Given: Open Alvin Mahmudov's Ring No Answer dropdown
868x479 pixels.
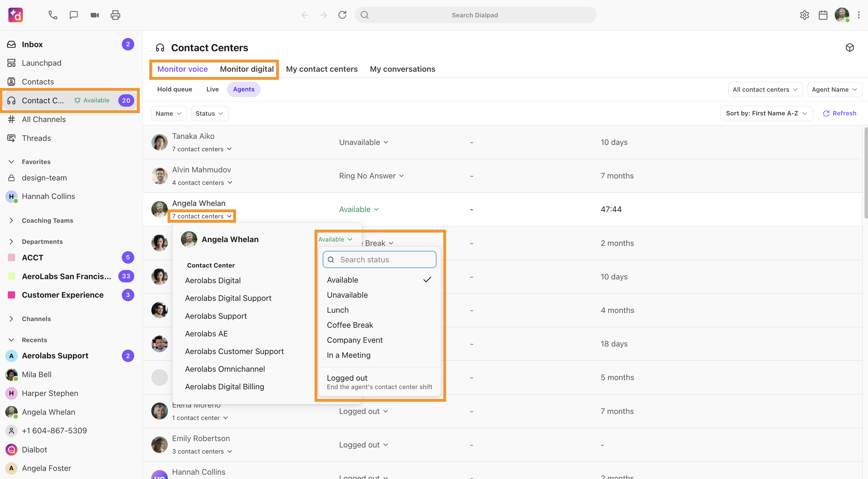Looking at the screenshot, I should (x=371, y=176).
